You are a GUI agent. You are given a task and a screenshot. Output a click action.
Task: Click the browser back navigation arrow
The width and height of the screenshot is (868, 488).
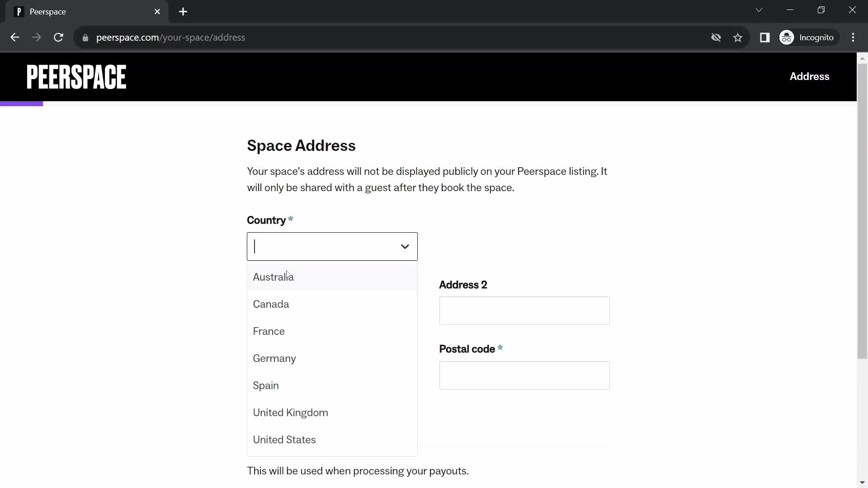click(15, 37)
